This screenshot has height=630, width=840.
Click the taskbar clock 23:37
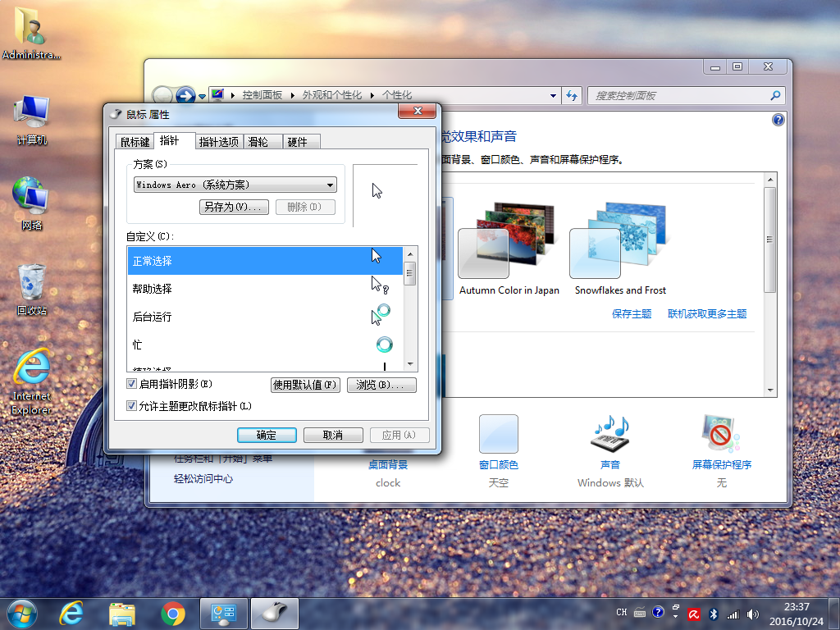point(797,606)
